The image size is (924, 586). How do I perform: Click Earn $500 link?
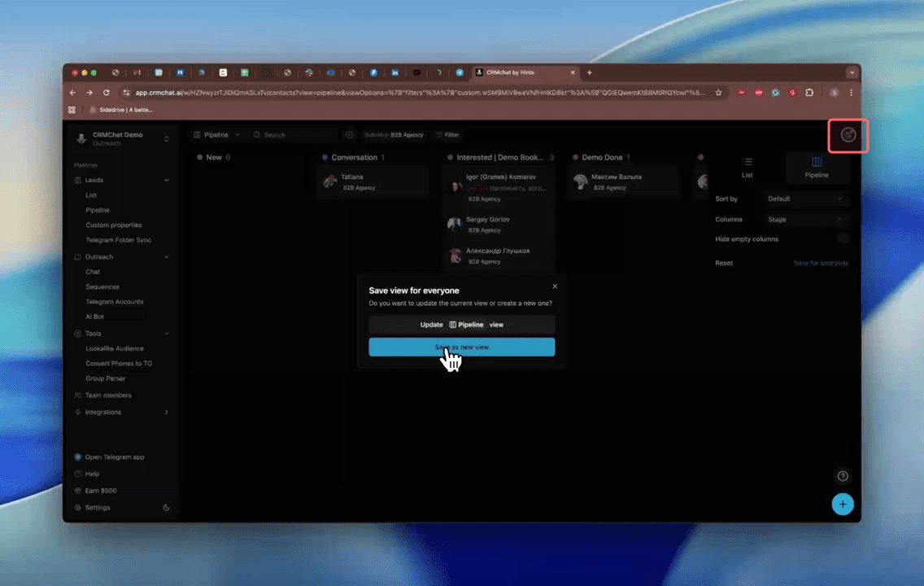pos(100,491)
